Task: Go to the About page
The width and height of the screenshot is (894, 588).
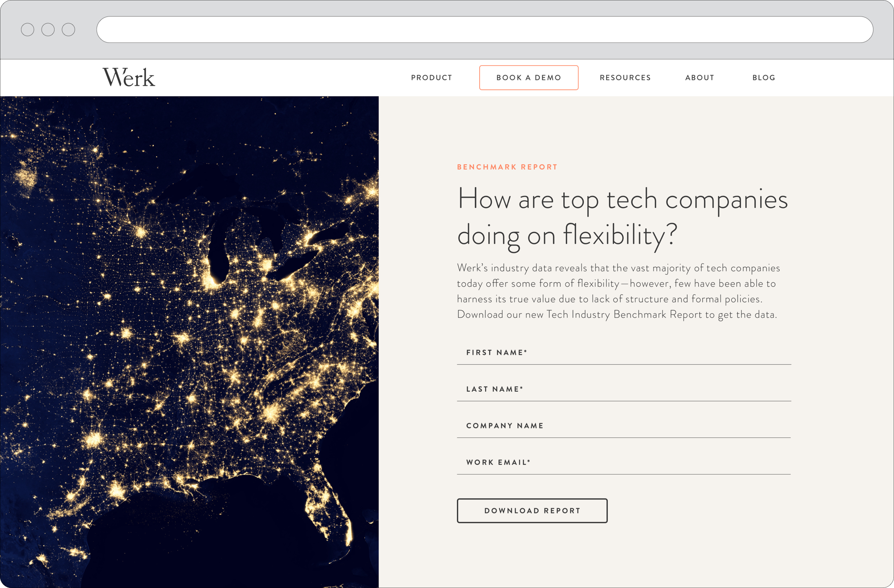Action: coord(700,78)
